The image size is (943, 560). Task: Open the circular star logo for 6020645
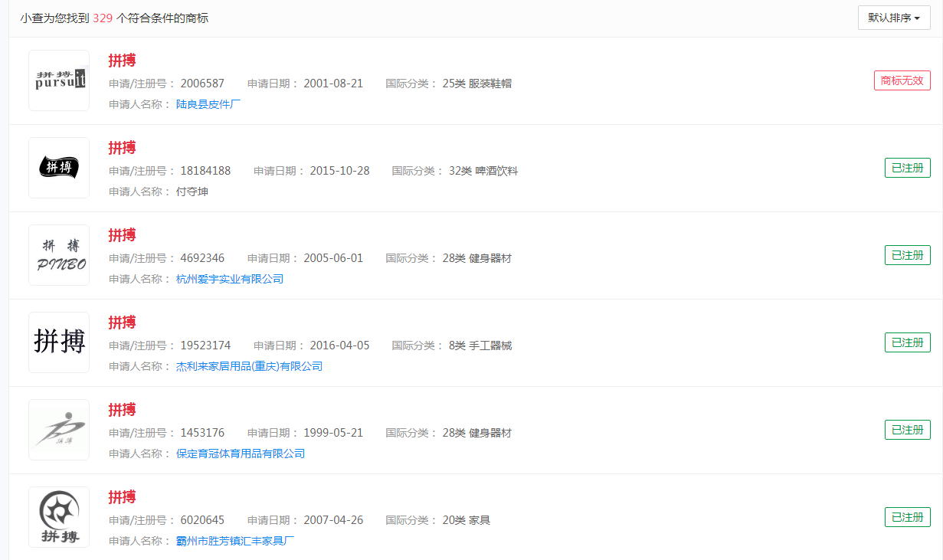tap(59, 517)
